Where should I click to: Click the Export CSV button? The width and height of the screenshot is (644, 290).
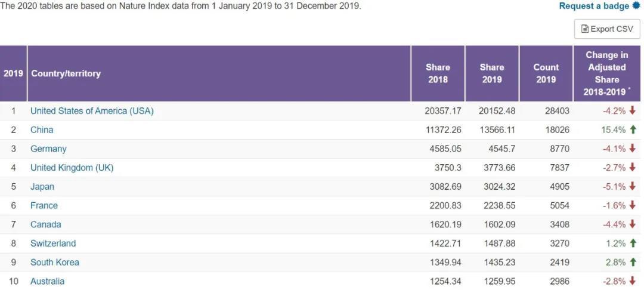(607, 29)
